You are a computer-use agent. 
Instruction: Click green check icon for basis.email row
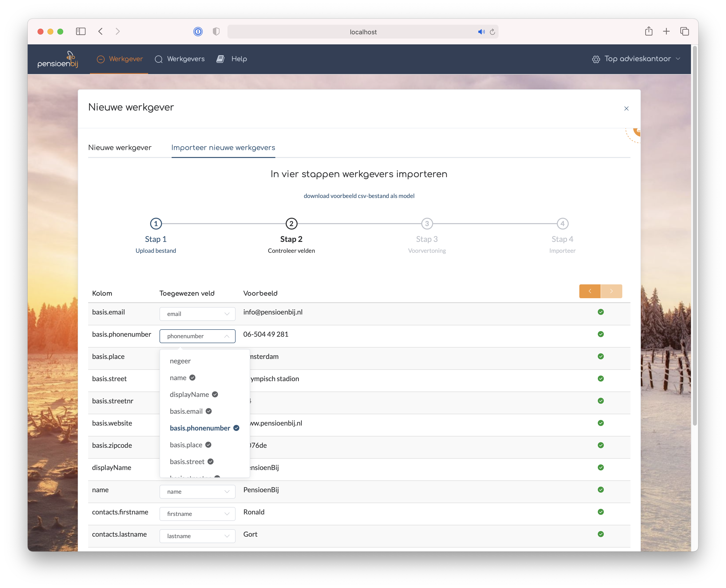coord(601,312)
